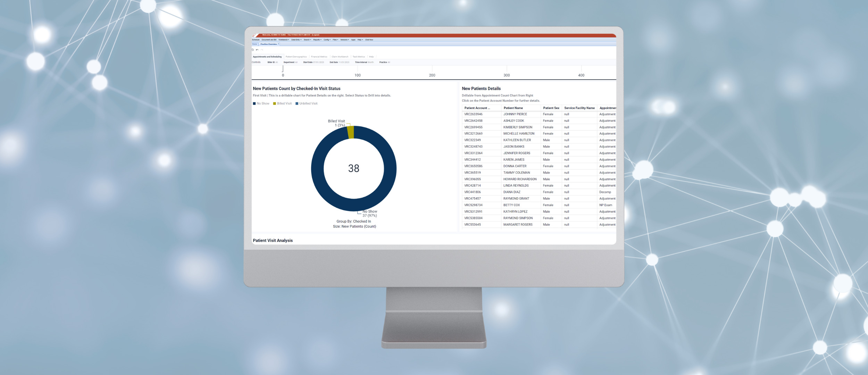This screenshot has width=868, height=375.
Task: Sort by the Patient Name column header
Action: coord(513,108)
